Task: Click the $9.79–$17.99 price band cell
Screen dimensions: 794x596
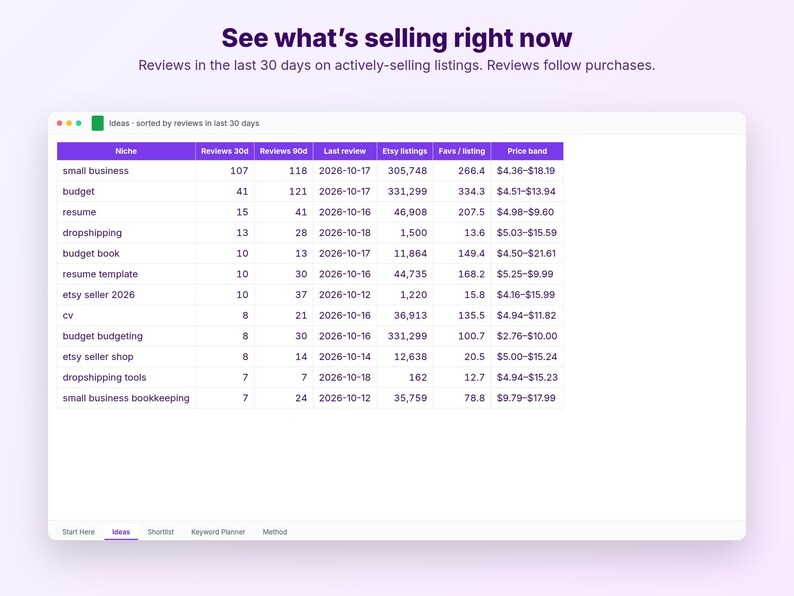Action: (527, 398)
